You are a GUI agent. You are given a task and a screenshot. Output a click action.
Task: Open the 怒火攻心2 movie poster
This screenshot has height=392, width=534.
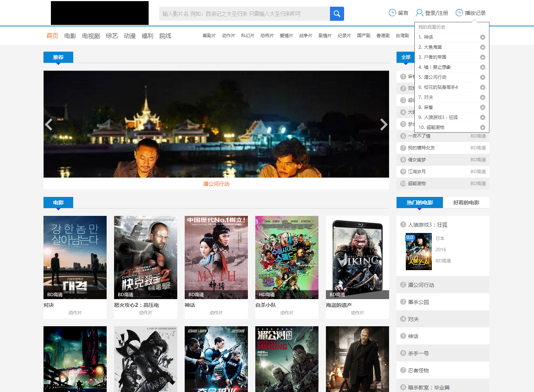pyautogui.click(x=146, y=257)
